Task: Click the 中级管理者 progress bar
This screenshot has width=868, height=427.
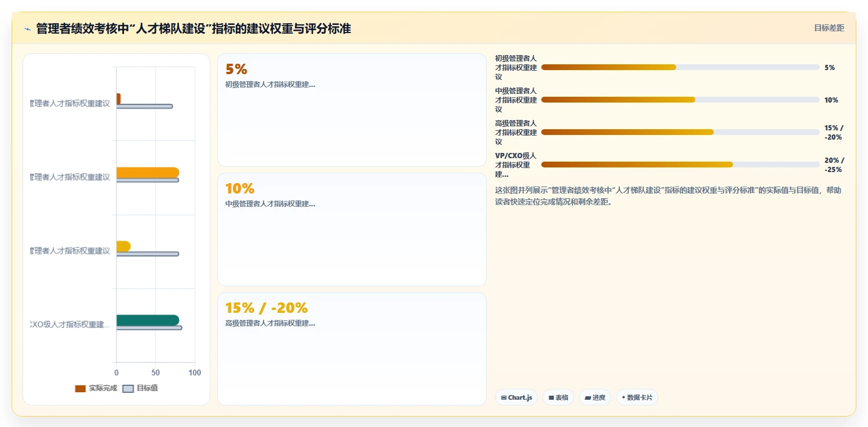Action: (680, 100)
